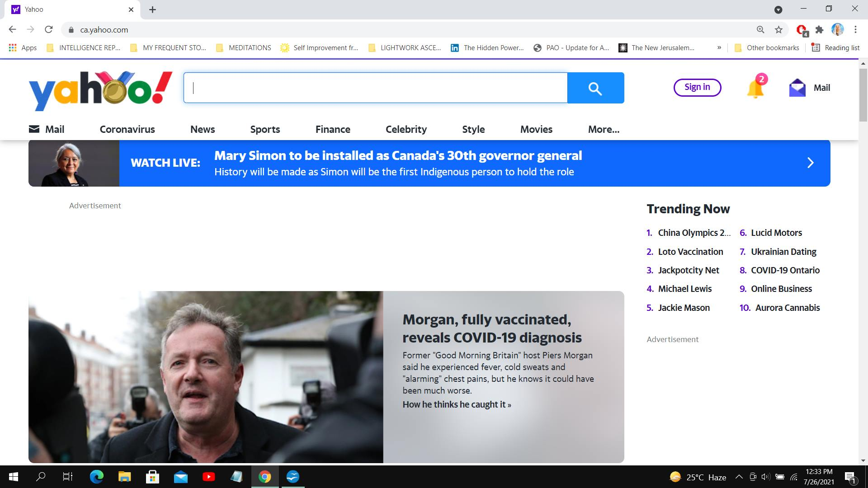Open the Other bookmarks folder
The width and height of the screenshot is (868, 488).
coord(767,47)
